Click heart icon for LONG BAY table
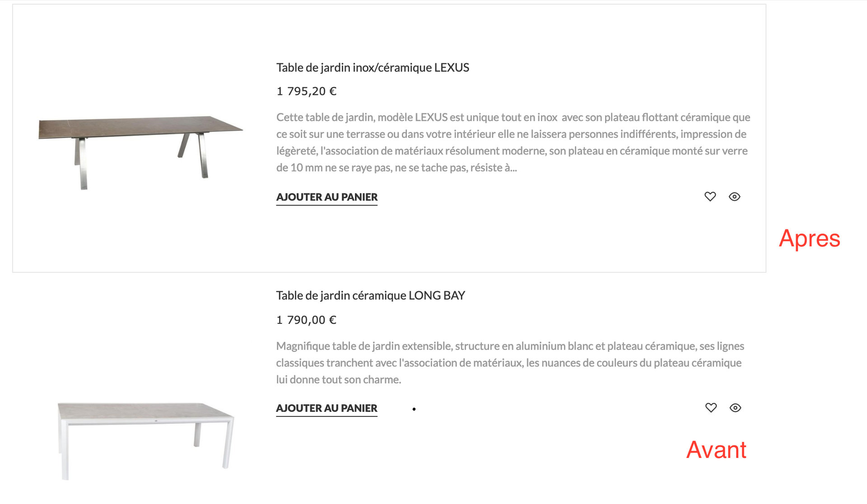Screen dimensions: 867x504 (711, 408)
